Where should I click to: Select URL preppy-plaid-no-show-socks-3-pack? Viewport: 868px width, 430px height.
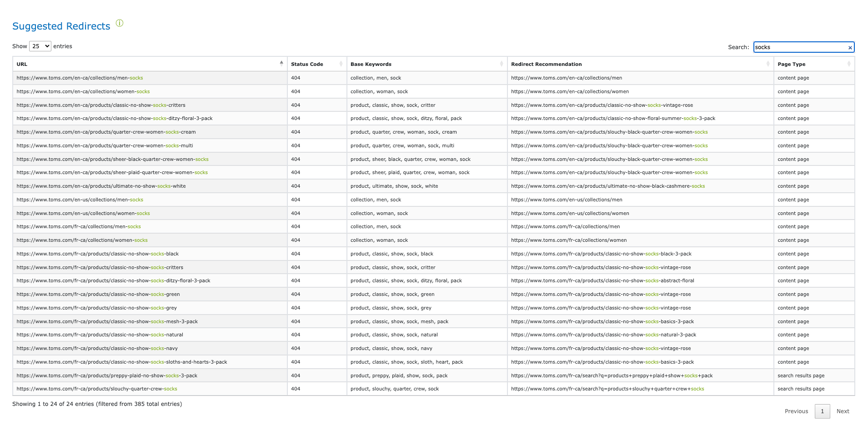(x=107, y=375)
